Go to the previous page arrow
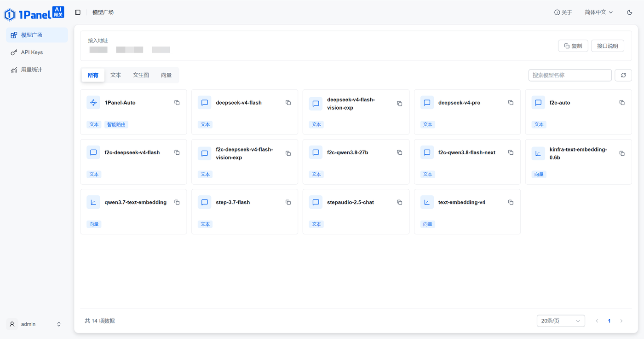 (597, 321)
